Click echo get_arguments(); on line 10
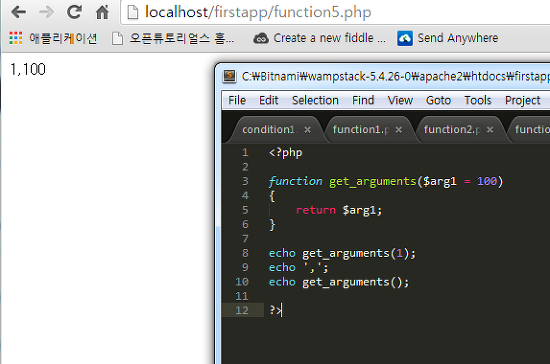The width and height of the screenshot is (550, 364). pos(339,282)
